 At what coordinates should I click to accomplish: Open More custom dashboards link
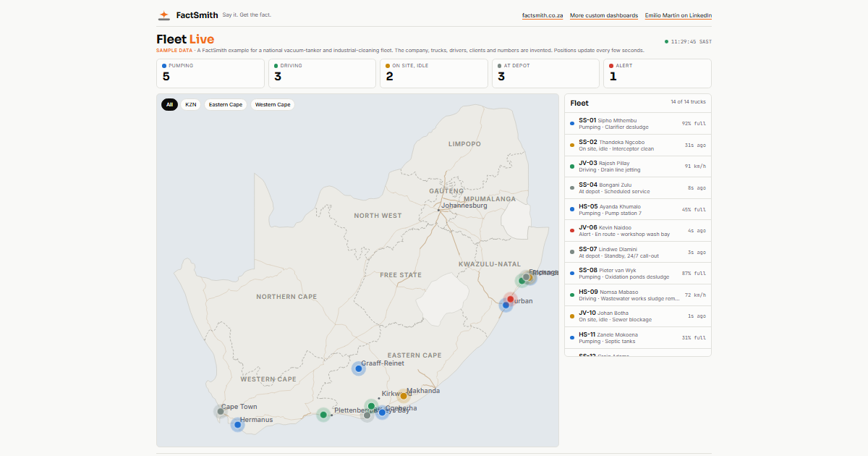[604, 15]
